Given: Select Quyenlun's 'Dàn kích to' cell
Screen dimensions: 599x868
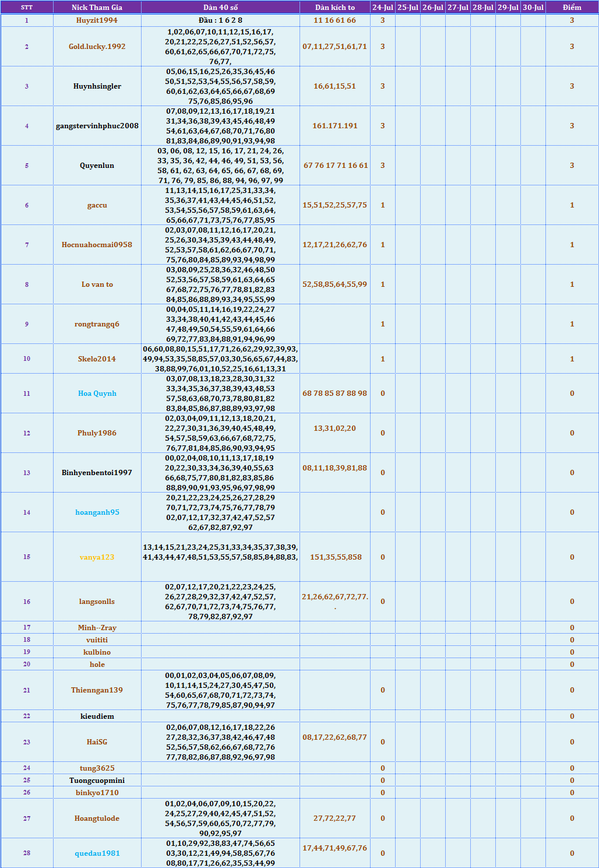Looking at the screenshot, I should pyautogui.click(x=335, y=166).
